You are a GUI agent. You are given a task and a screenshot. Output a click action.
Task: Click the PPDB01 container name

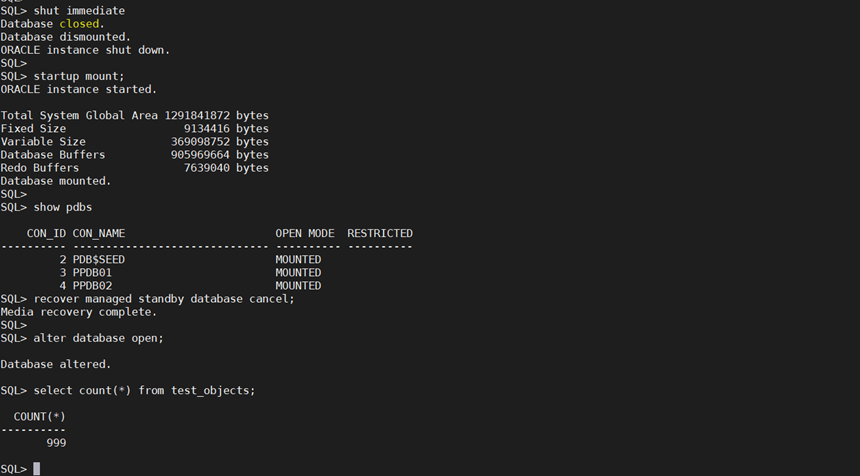coord(92,273)
